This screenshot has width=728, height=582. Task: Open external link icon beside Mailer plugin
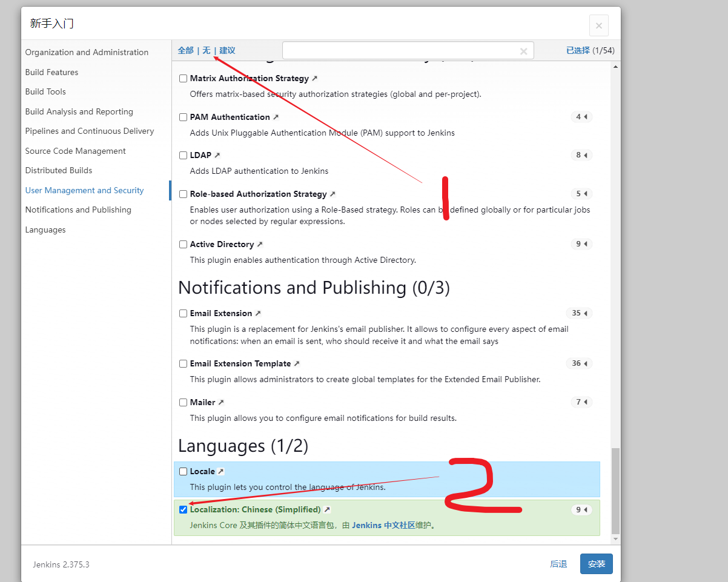(220, 403)
